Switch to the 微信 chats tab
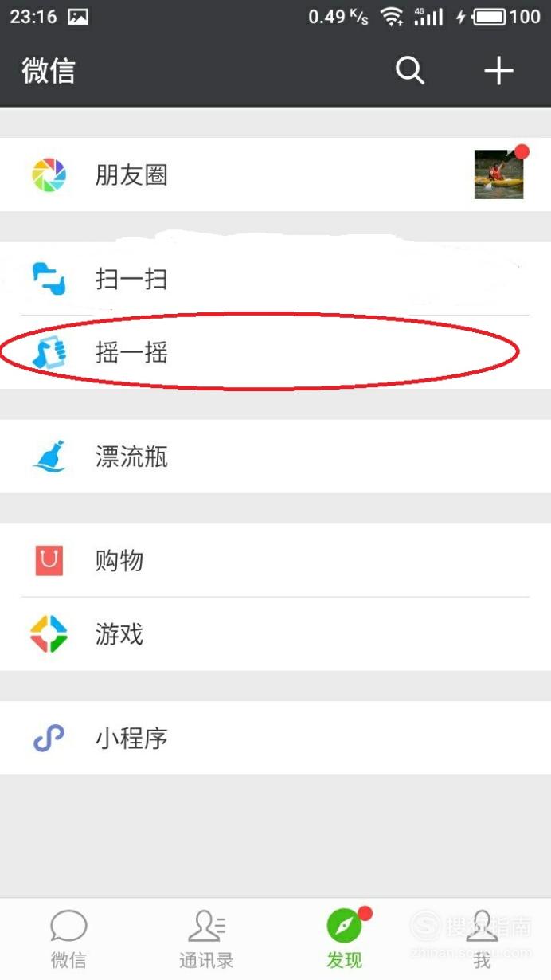 [68, 939]
